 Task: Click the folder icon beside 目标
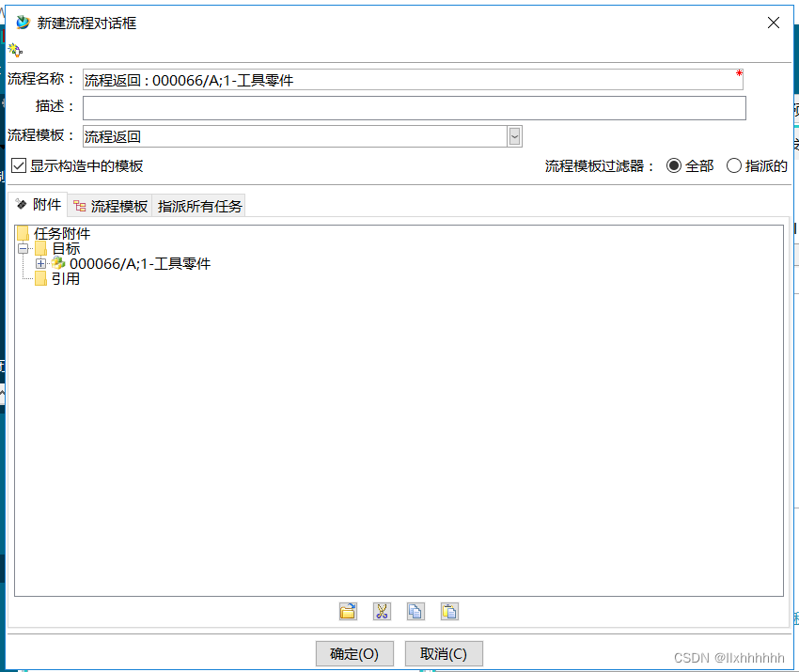[40, 249]
